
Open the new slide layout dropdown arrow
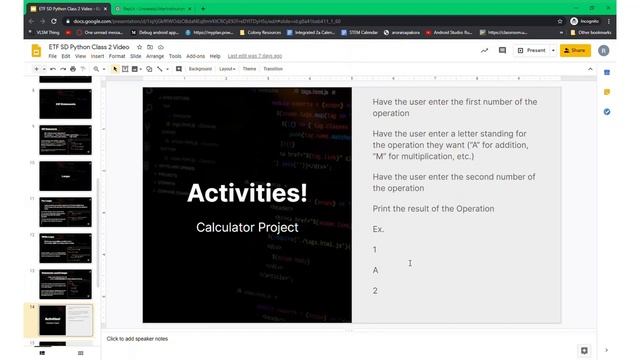coord(44,69)
